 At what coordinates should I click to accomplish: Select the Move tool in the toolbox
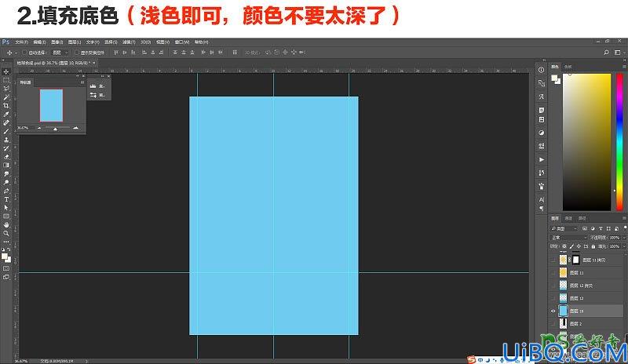[x=6, y=71]
